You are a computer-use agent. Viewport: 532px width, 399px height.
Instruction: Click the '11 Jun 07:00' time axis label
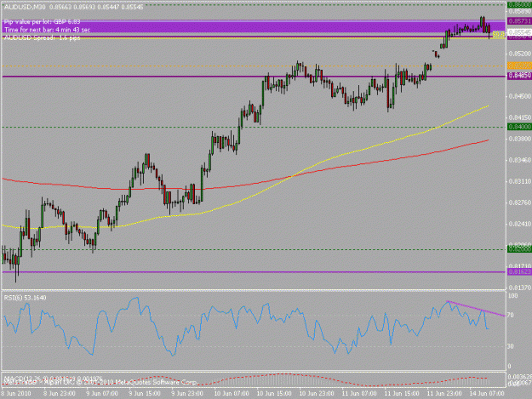pos(359,393)
